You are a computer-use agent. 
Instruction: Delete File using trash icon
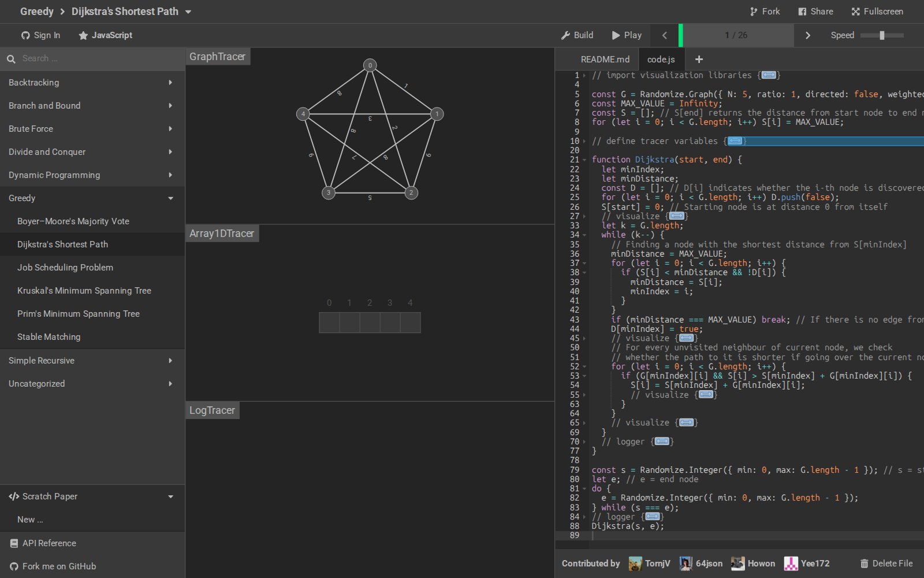(886, 564)
